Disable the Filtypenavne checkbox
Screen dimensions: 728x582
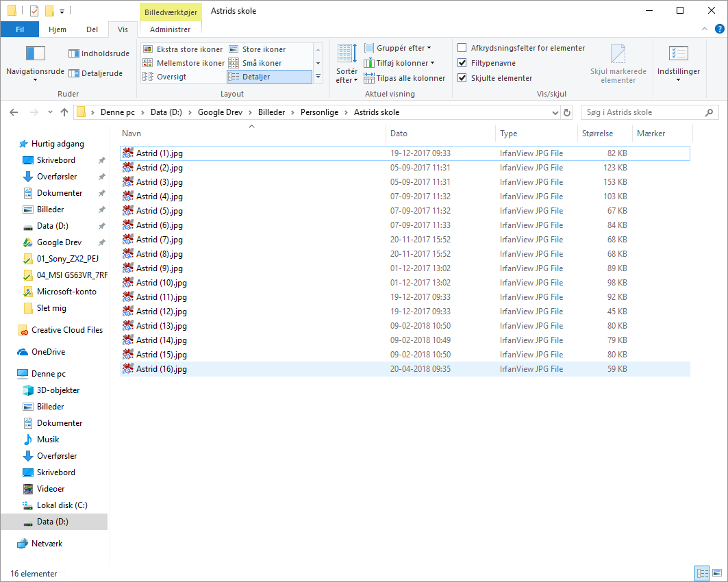point(462,62)
